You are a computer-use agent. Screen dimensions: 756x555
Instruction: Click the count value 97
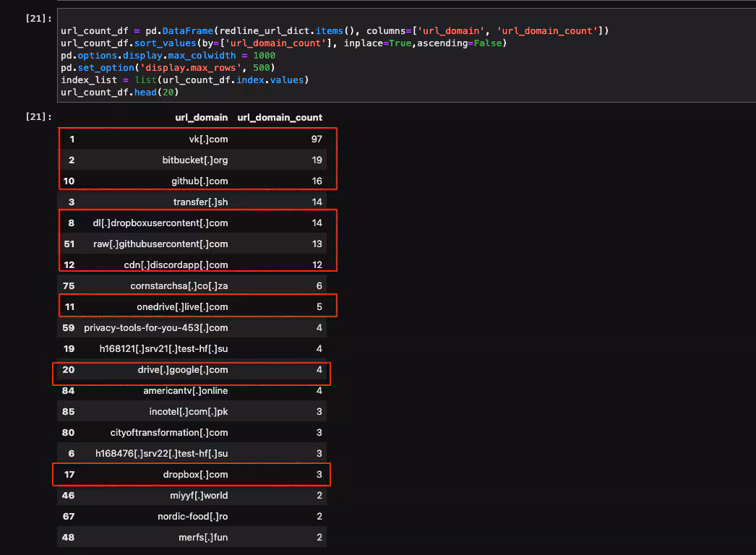317,139
